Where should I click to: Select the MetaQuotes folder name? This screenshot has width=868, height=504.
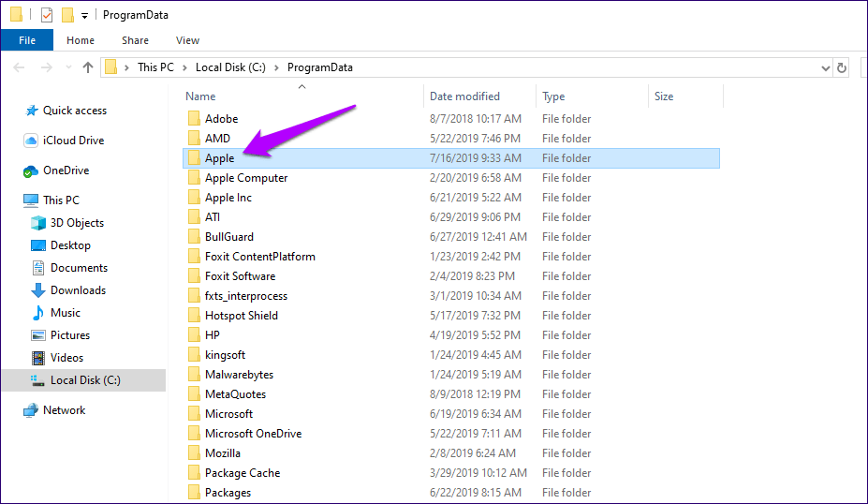(x=235, y=394)
